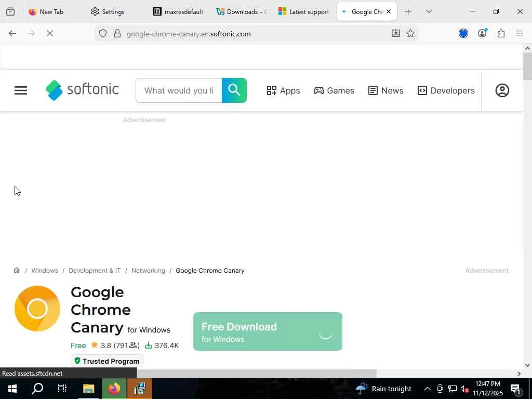
Task: Submit search with the magnifier button
Action: click(x=234, y=90)
